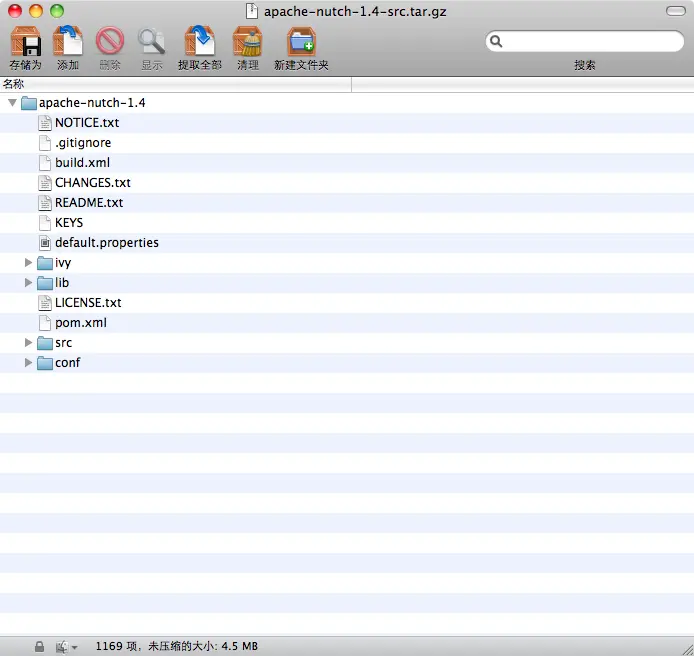
Task: Click the New Folder (新建文件夹) icon
Action: [301, 41]
